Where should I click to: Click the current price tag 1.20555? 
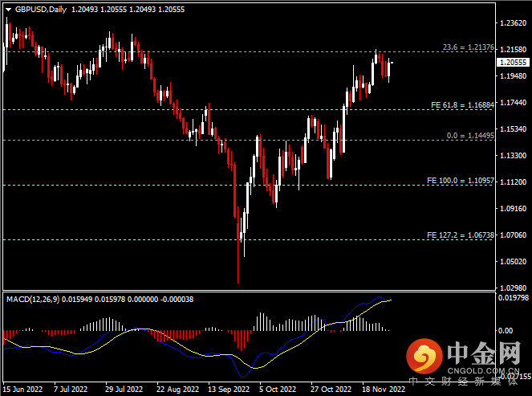click(512, 62)
